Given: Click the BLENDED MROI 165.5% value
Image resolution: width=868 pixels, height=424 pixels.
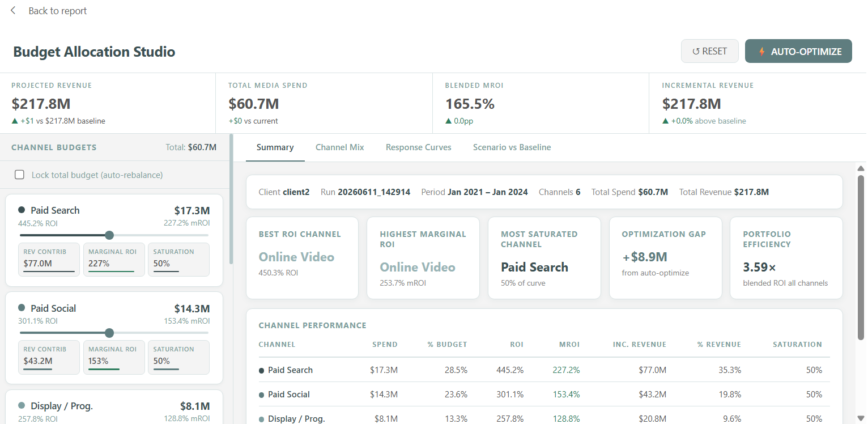Looking at the screenshot, I should pos(470,104).
